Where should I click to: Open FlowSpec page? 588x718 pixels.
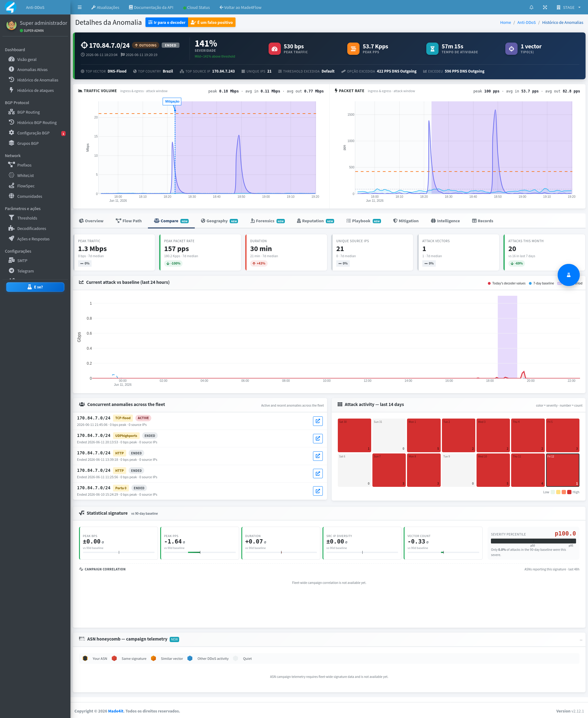[x=26, y=186]
